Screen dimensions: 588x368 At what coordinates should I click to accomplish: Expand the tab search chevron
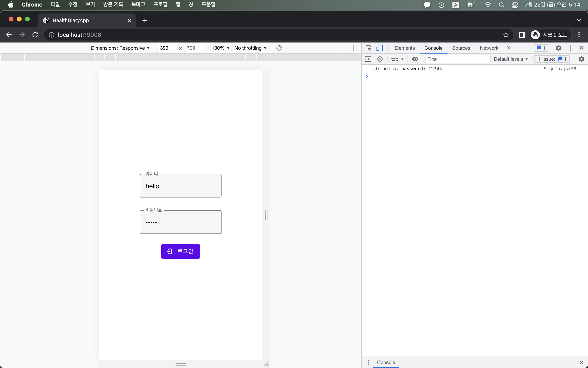point(579,20)
